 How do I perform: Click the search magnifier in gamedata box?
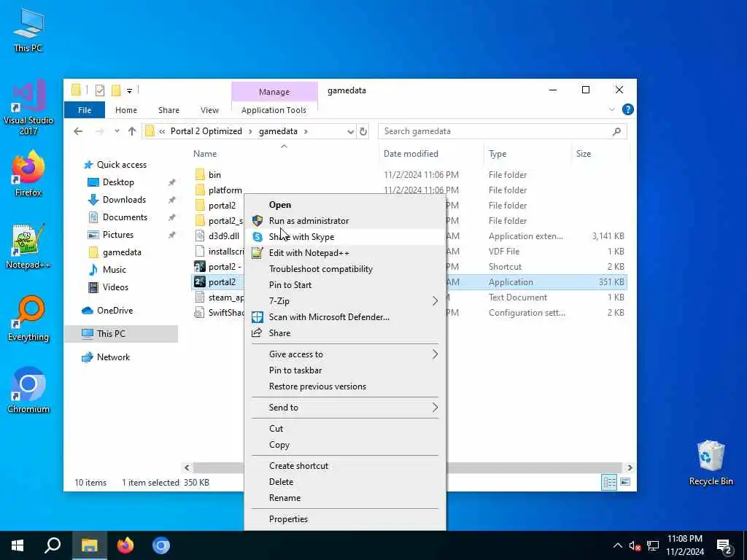617,131
